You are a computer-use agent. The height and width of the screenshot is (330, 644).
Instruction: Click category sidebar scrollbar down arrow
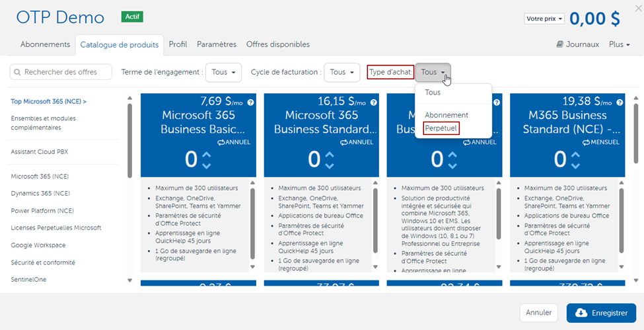[x=129, y=280]
